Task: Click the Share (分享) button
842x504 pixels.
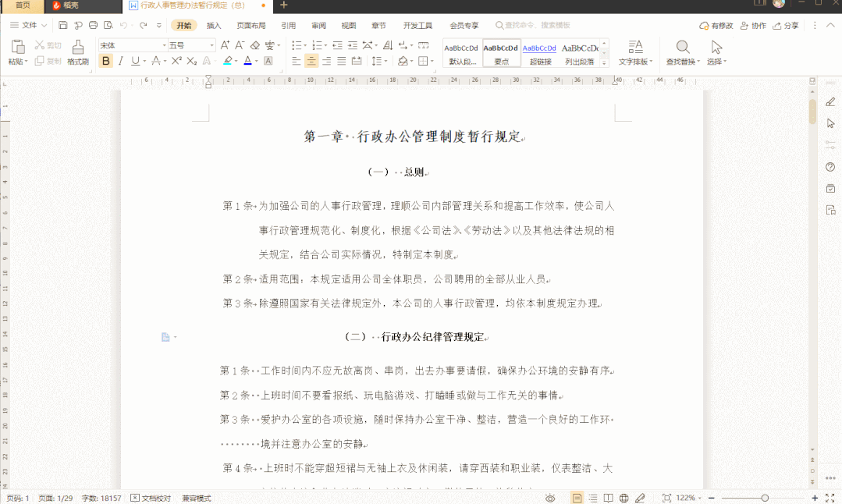Action: 786,25
